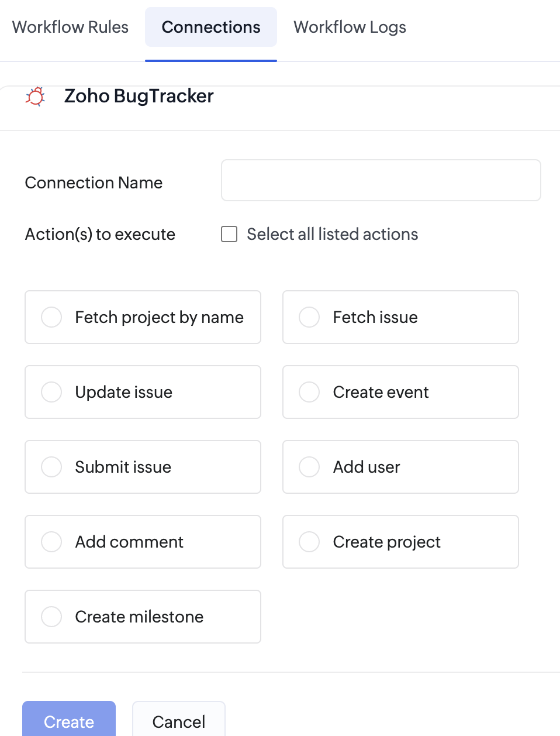Click the Zoho BugTracker heading text
The height and width of the screenshot is (736, 560).
pyautogui.click(x=139, y=96)
